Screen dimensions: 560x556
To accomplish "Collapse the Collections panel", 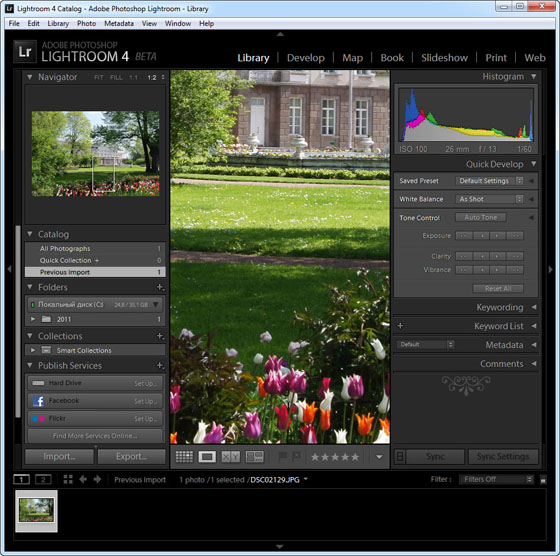I will 30,336.
